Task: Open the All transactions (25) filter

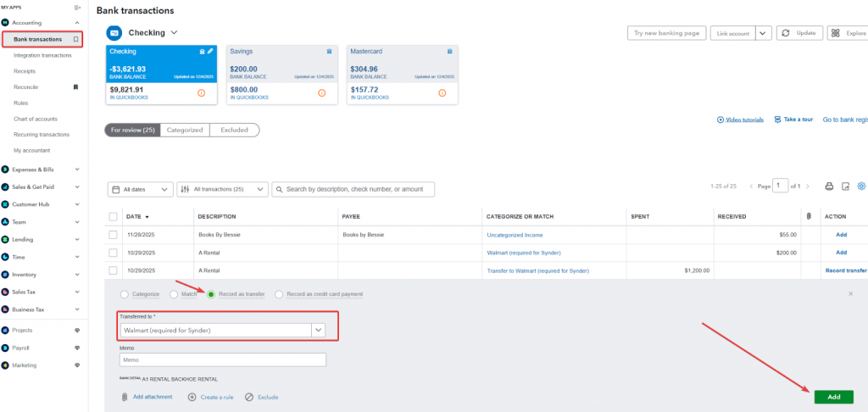Action: (x=222, y=189)
